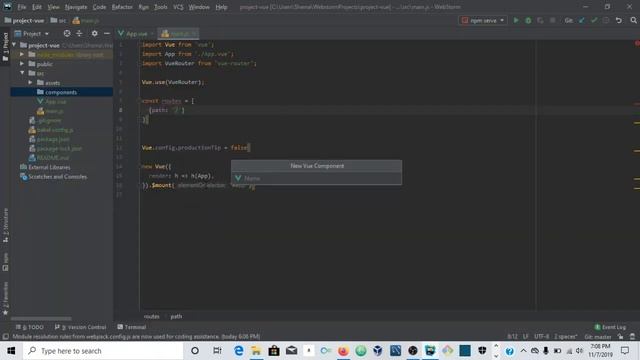Open the File menu
This screenshot has width=640, height=360.
click(22, 7)
